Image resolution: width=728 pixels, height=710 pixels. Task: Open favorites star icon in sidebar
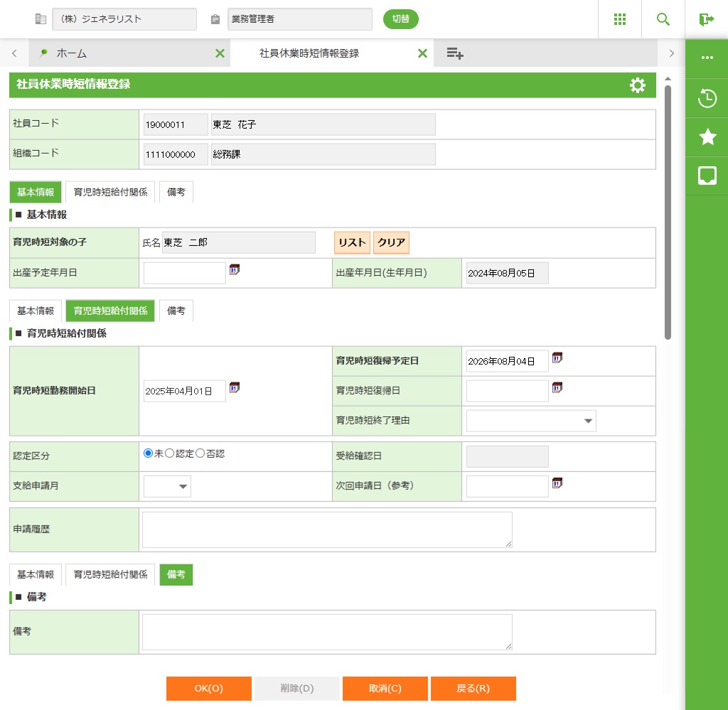coord(707,137)
